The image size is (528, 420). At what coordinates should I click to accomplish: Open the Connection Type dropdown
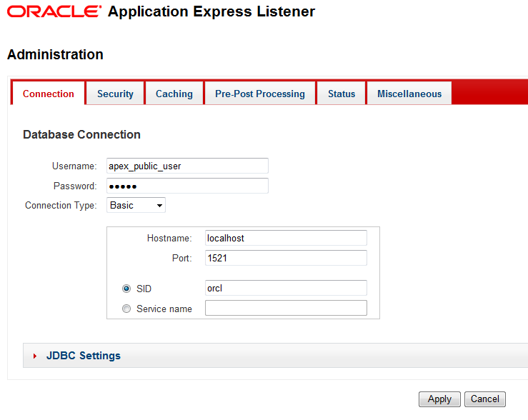click(x=136, y=205)
